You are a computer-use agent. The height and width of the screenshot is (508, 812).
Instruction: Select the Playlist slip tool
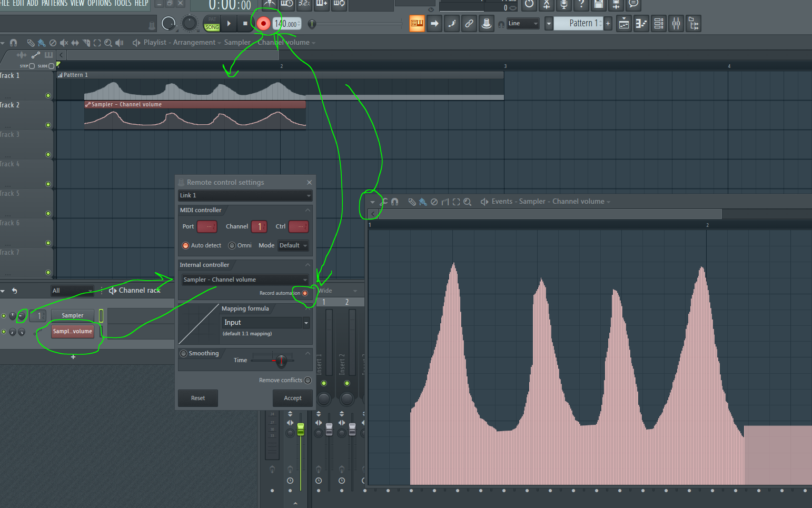(75, 43)
